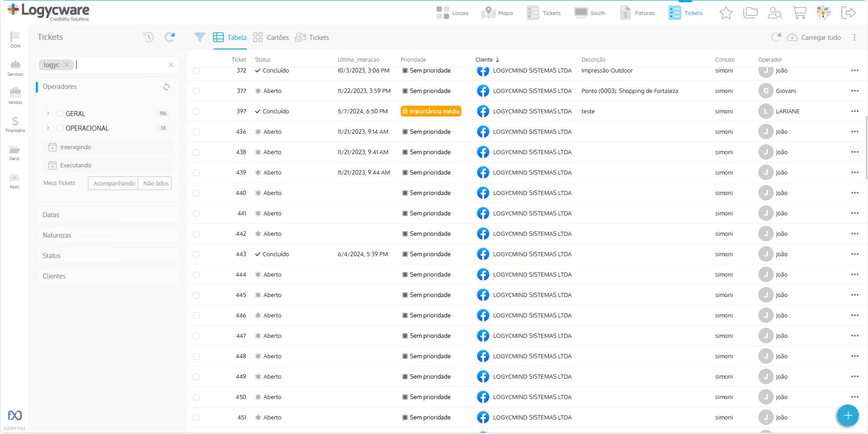The width and height of the screenshot is (868, 434).
Task: Click the Giovani avatar in ticket 377 row
Action: pos(766,91)
